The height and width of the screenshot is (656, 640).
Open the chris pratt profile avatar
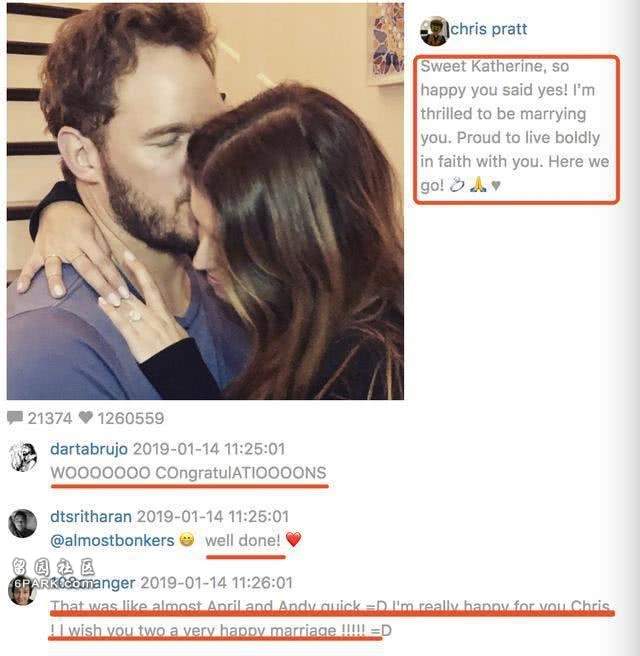click(x=434, y=31)
